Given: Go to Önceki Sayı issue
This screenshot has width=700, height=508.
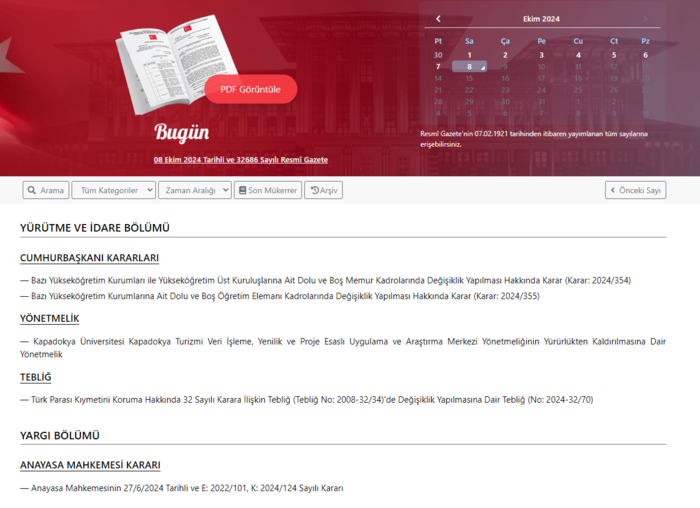Looking at the screenshot, I should point(636,190).
